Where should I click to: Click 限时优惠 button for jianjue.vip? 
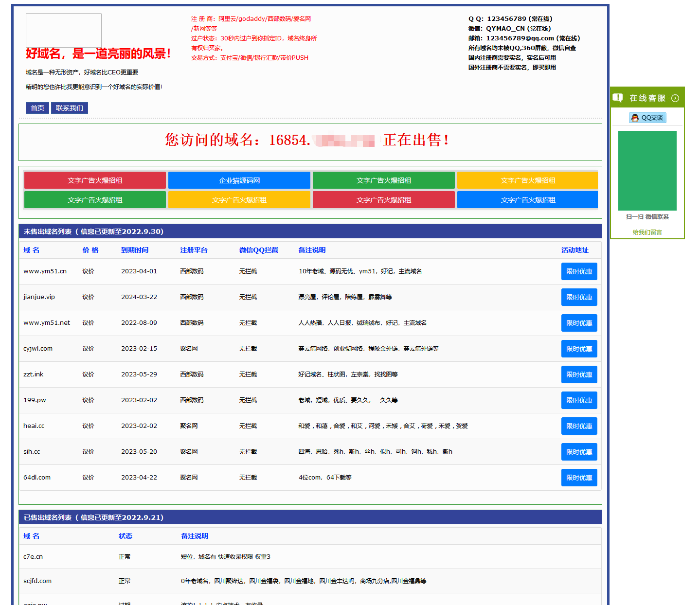point(579,297)
